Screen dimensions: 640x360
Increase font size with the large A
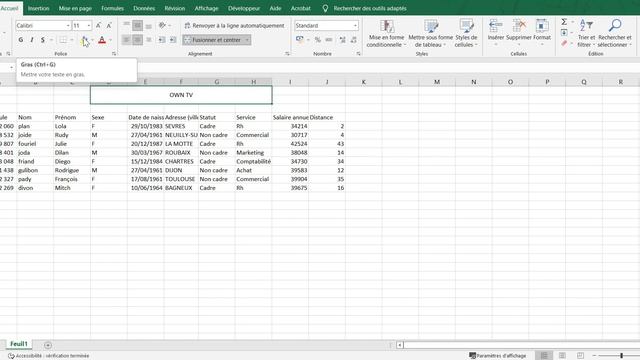pyautogui.click(x=98, y=25)
